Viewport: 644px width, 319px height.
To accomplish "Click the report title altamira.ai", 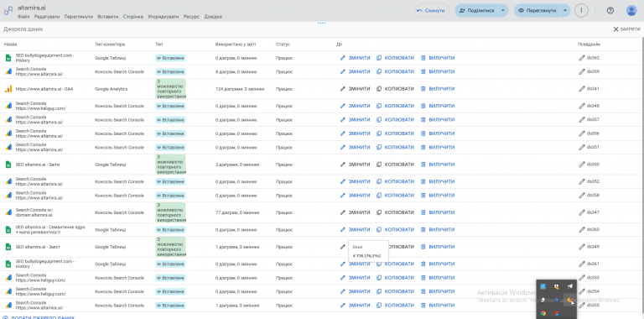I will pyautogui.click(x=32, y=8).
